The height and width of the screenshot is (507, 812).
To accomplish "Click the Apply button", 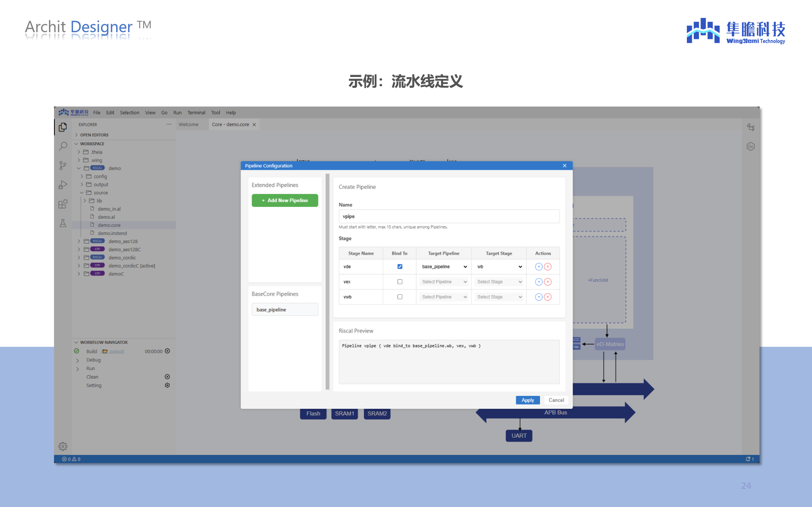I will point(528,400).
